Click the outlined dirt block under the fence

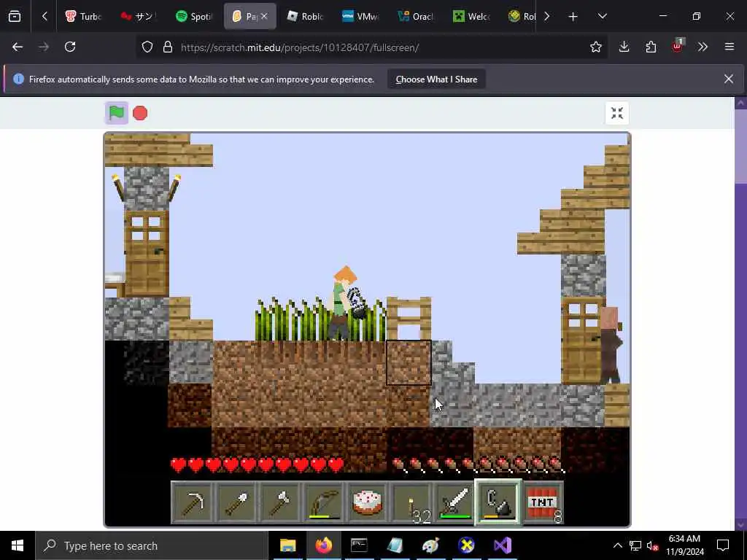409,362
